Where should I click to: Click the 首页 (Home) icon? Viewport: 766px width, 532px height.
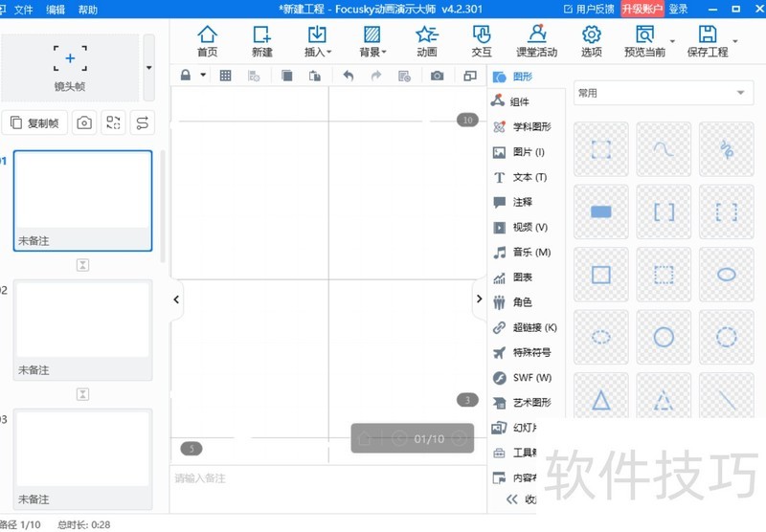[x=207, y=41]
